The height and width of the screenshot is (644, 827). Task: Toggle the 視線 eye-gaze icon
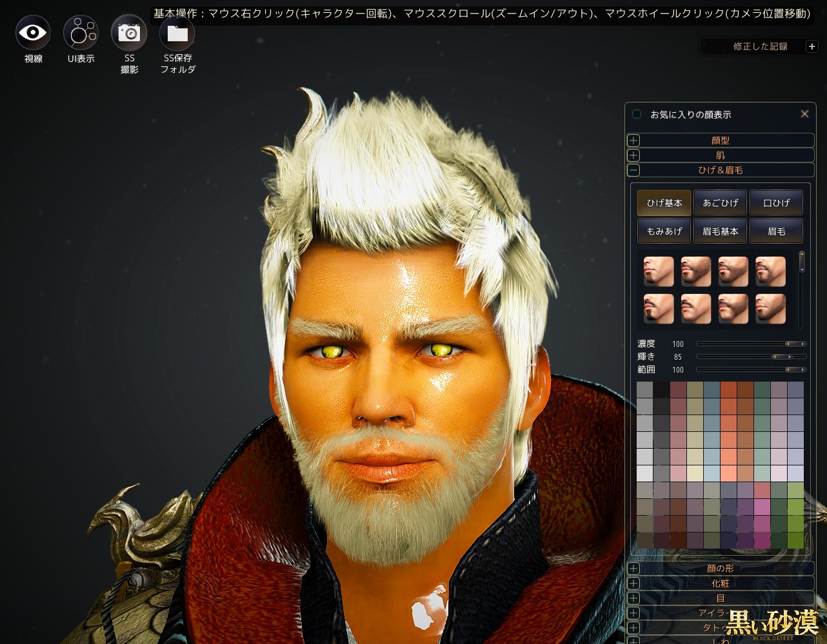click(x=33, y=33)
